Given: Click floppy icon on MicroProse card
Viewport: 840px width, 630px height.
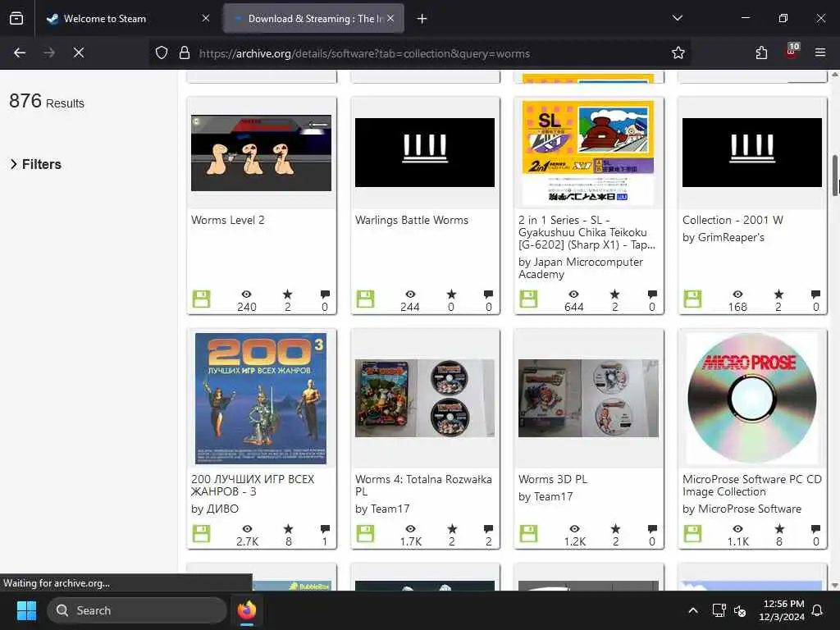Looking at the screenshot, I should pyautogui.click(x=692, y=533).
